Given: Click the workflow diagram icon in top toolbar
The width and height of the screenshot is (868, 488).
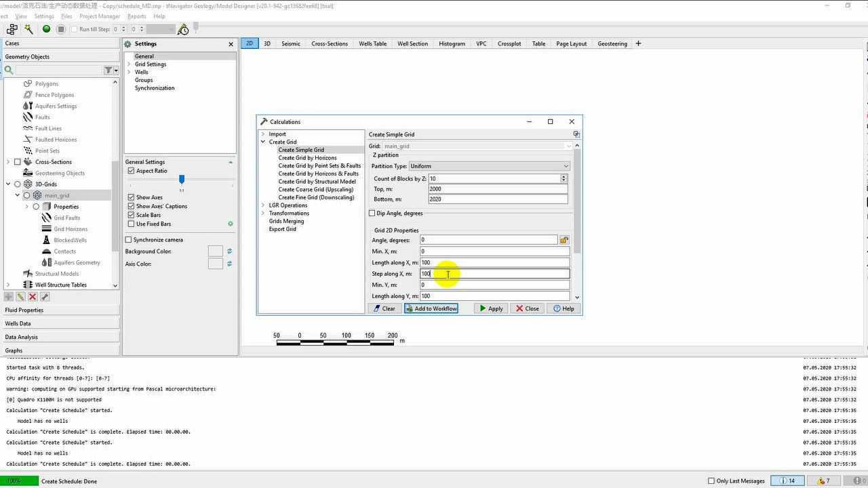Looking at the screenshot, I should click(x=12, y=29).
